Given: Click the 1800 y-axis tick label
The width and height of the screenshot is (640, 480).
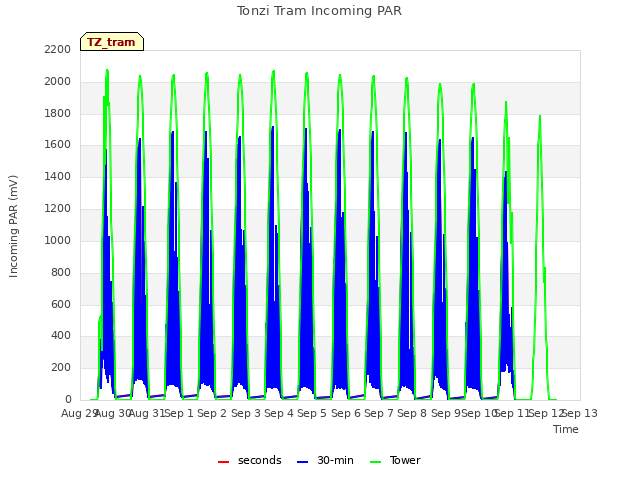Looking at the screenshot, I should click(x=58, y=113).
